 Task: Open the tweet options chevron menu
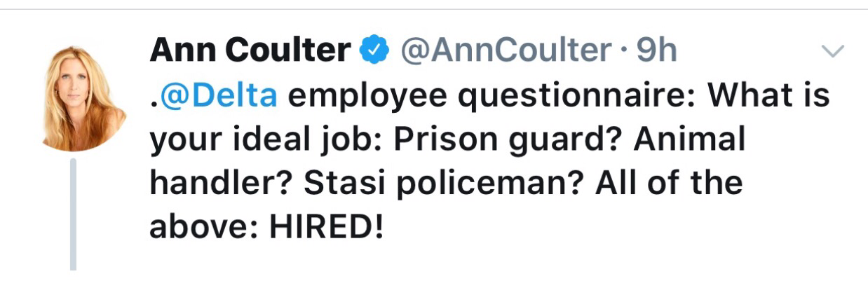tap(832, 51)
